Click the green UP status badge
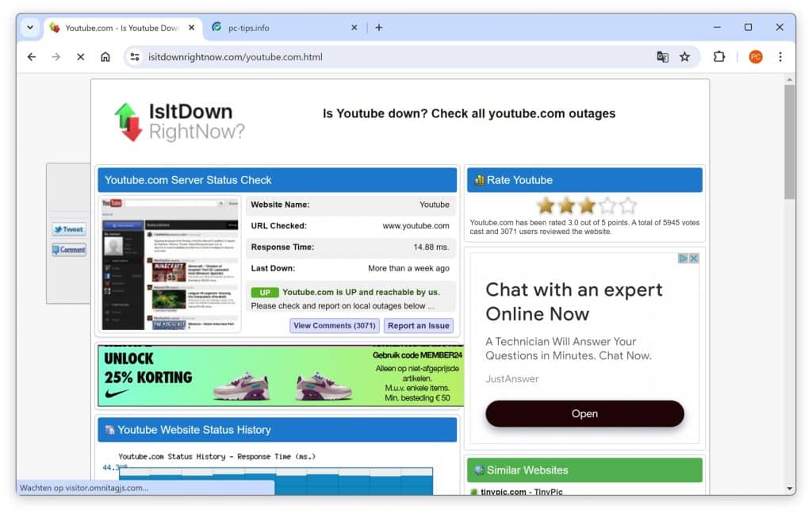This screenshot has width=812, height=514. click(265, 292)
